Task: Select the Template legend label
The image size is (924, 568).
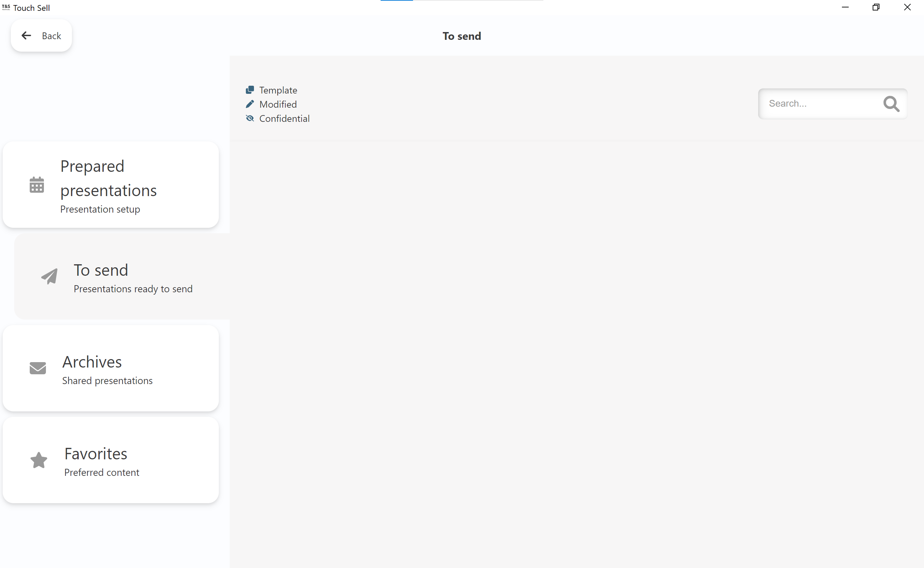Action: [x=278, y=90]
